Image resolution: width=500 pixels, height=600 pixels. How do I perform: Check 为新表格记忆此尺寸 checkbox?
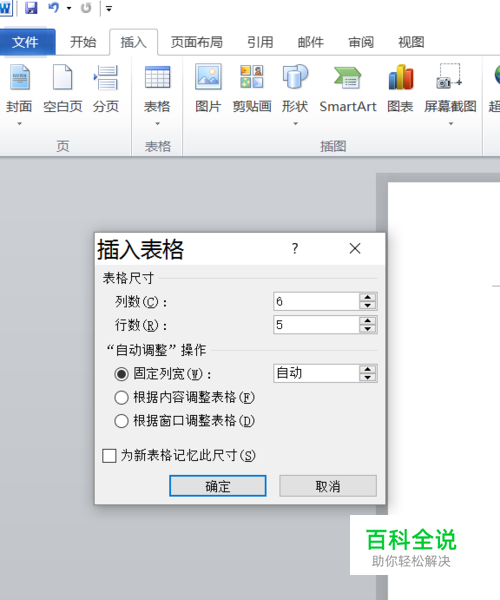coord(109,456)
